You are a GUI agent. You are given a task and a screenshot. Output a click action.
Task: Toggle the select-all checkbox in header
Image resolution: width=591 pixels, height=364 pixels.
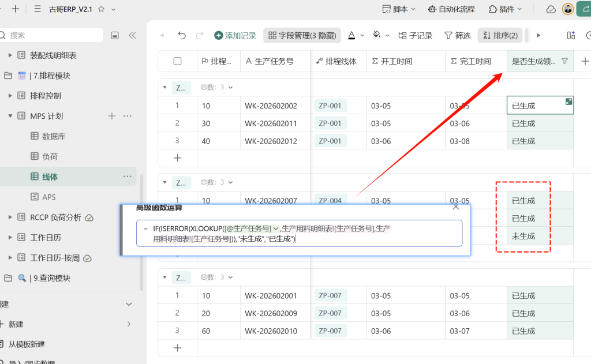click(178, 61)
